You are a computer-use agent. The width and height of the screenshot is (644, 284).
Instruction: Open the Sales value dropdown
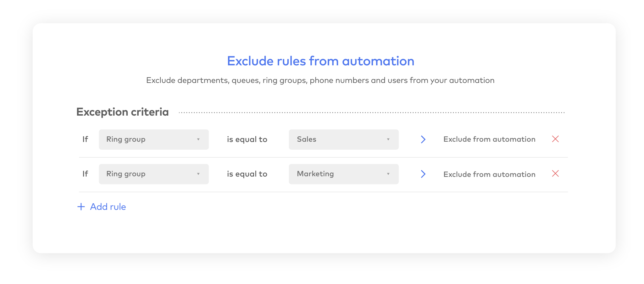(343, 139)
